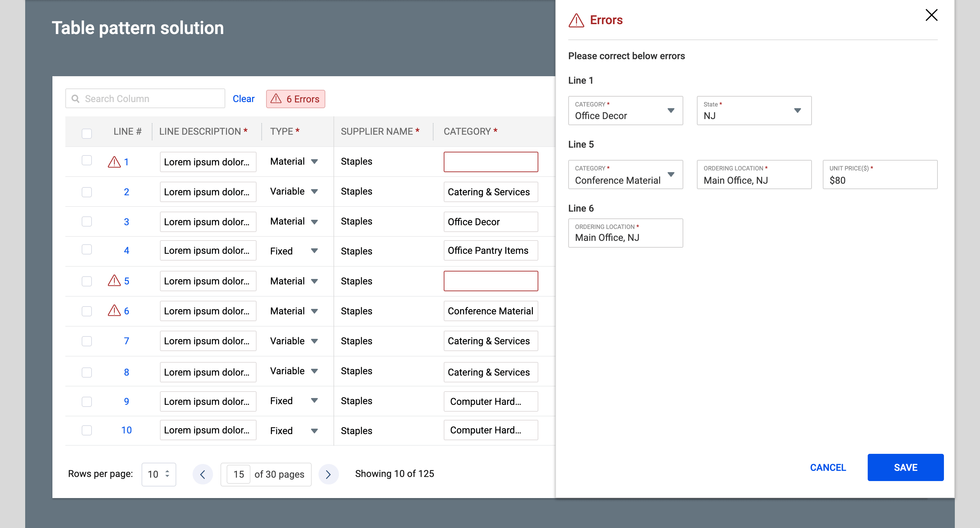Close the Errors panel with the X icon

point(931,15)
